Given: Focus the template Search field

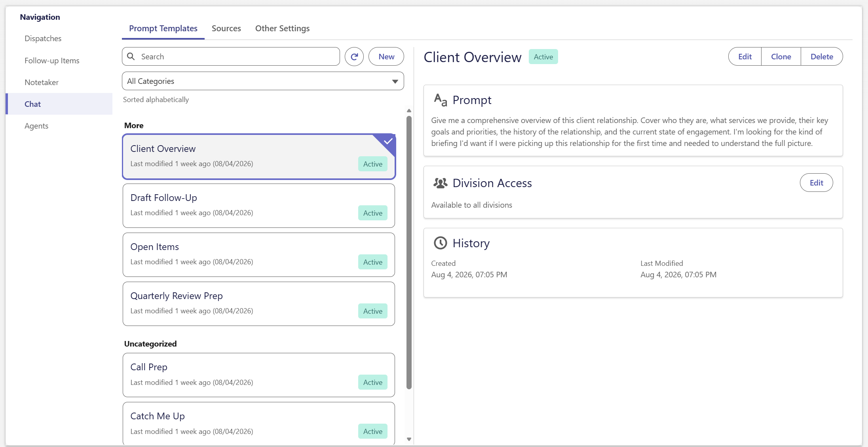Looking at the screenshot, I should 231,57.
